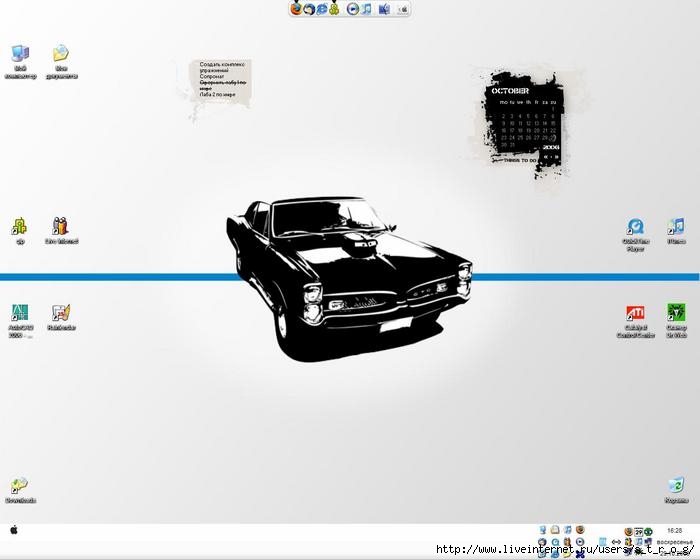Launch the green ICQ-style dock icon
The image size is (700, 560).
point(334,9)
